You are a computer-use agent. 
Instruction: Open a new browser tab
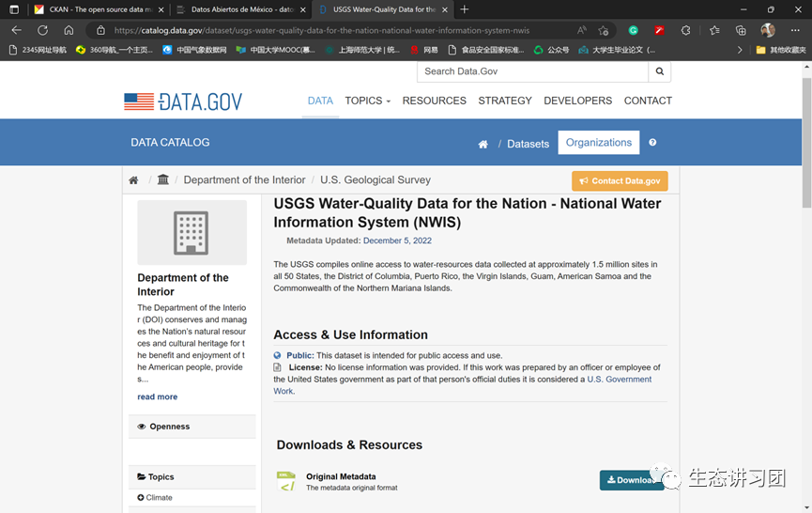(465, 9)
